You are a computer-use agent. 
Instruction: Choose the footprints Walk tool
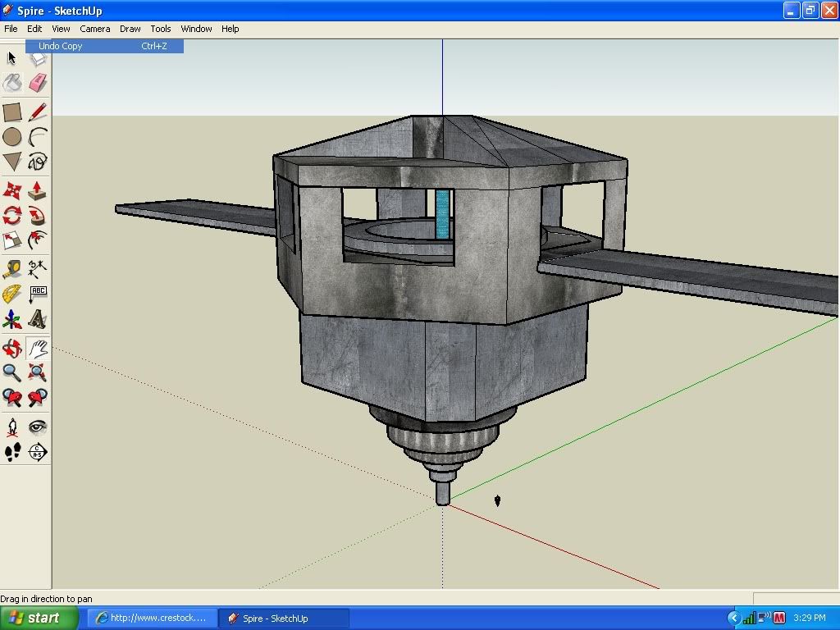pyautogui.click(x=11, y=452)
